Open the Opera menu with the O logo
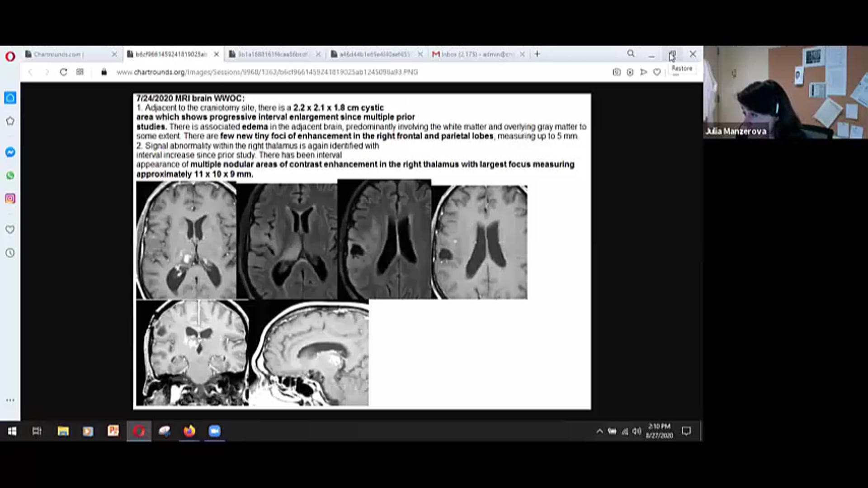 tap(10, 56)
